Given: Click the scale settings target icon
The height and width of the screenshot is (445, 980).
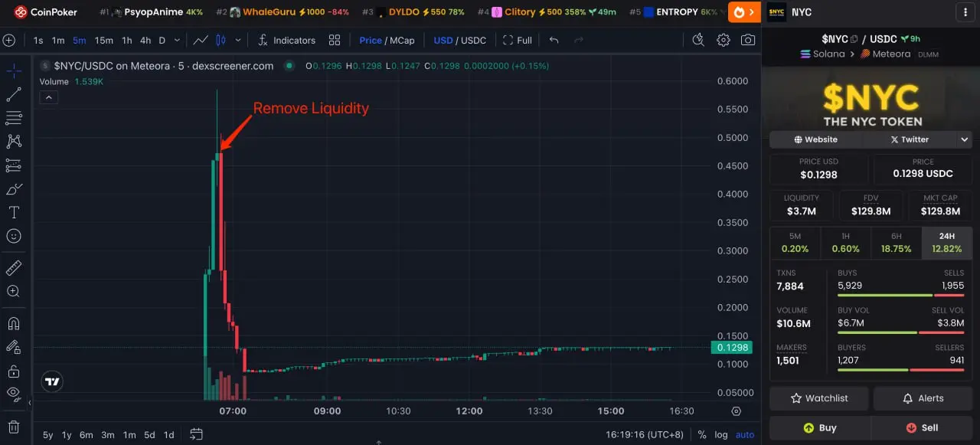Looking at the screenshot, I should coord(737,411).
